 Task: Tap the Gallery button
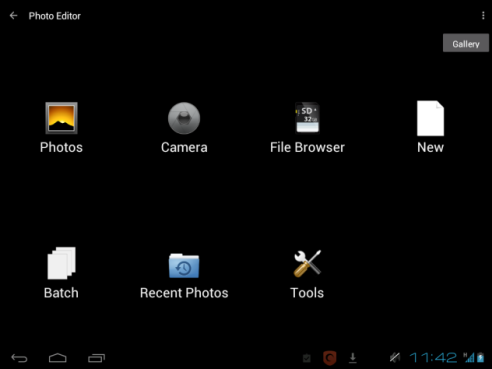(x=466, y=43)
